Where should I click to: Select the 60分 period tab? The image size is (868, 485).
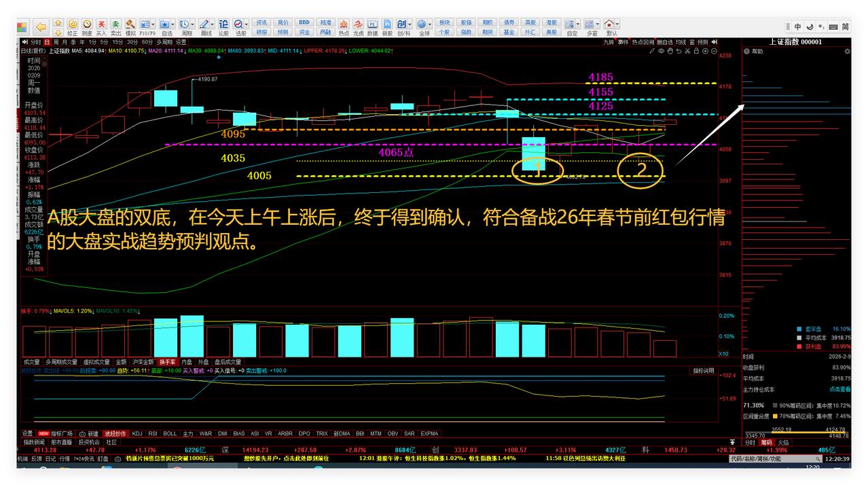tap(147, 42)
